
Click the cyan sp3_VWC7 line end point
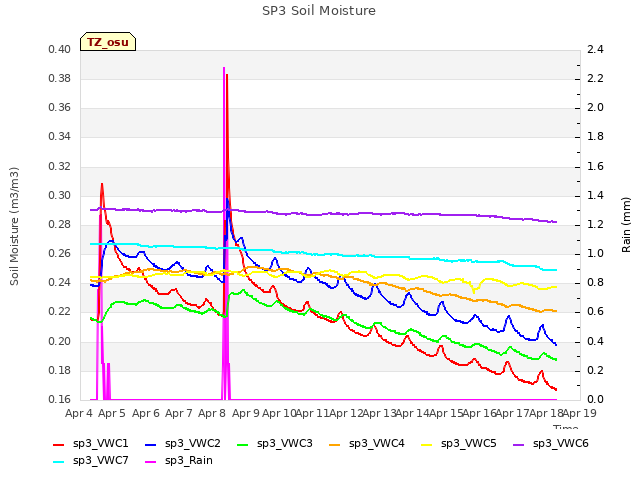[556, 270]
